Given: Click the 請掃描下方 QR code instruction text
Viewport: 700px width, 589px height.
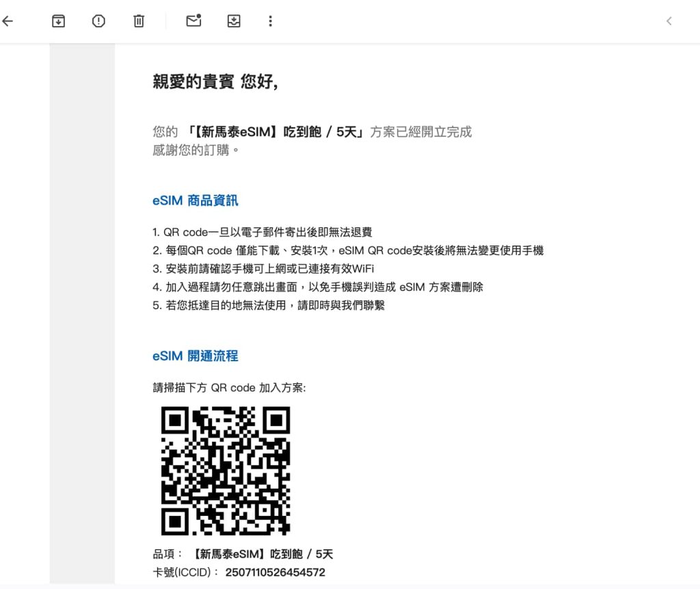Looking at the screenshot, I should click(229, 388).
